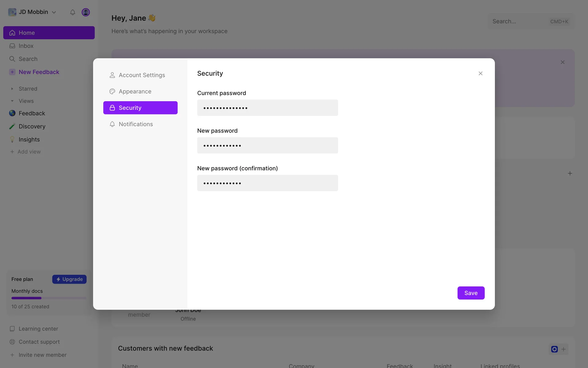This screenshot has width=588, height=368.
Task: Click the Feedback globe view item
Action: [x=32, y=113]
